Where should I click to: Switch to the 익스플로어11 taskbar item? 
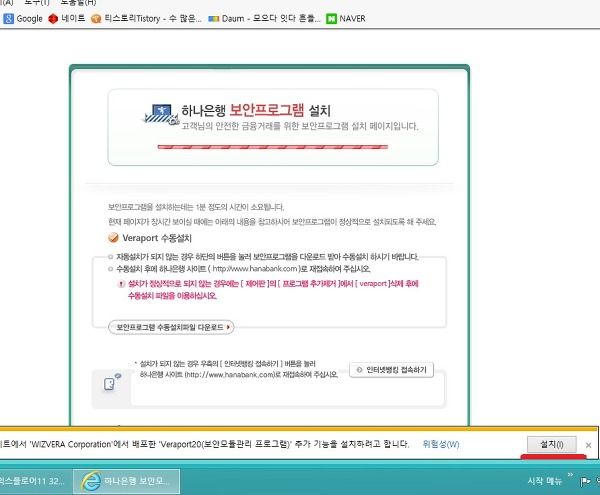tap(34, 481)
